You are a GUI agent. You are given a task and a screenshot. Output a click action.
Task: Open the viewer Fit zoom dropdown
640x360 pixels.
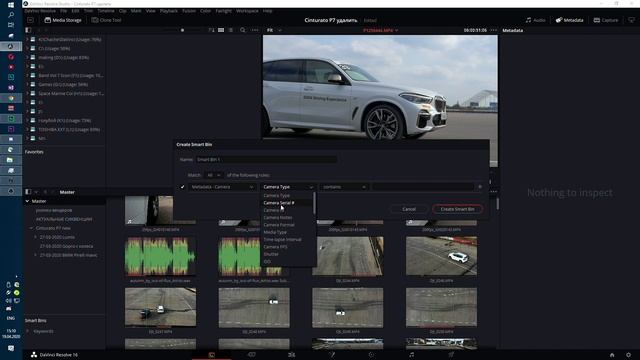pyautogui.click(x=274, y=30)
